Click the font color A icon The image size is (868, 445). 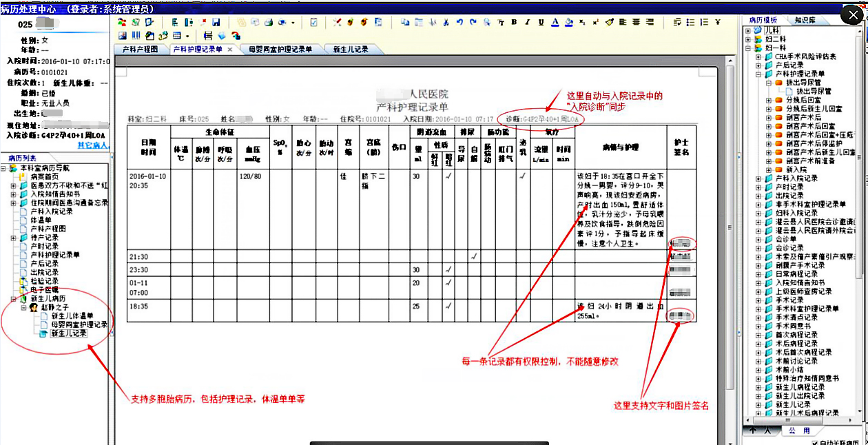(555, 22)
